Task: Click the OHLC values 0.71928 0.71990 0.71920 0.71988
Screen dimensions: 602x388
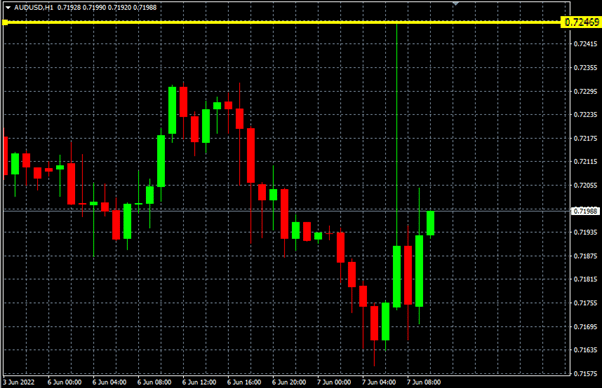Action: click(107, 7)
